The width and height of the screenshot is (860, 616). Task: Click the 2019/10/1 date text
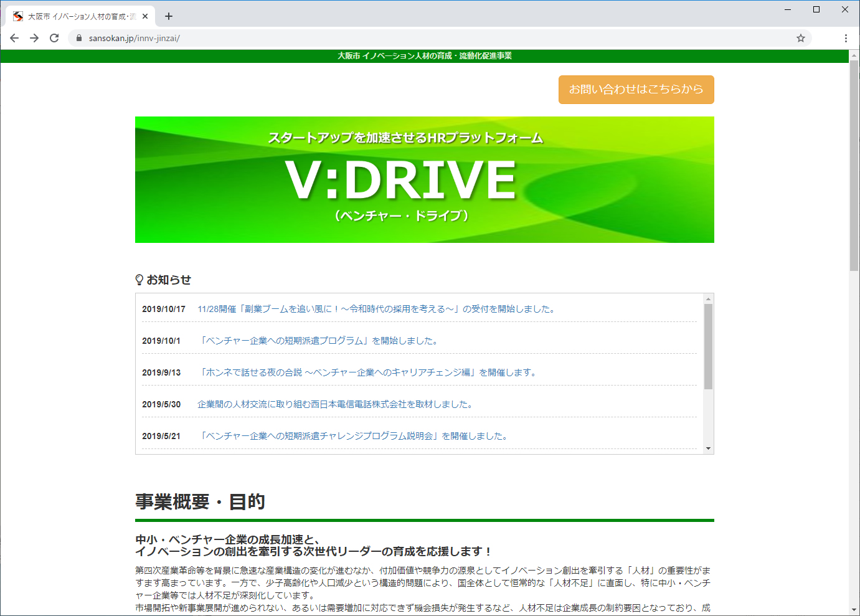click(161, 341)
